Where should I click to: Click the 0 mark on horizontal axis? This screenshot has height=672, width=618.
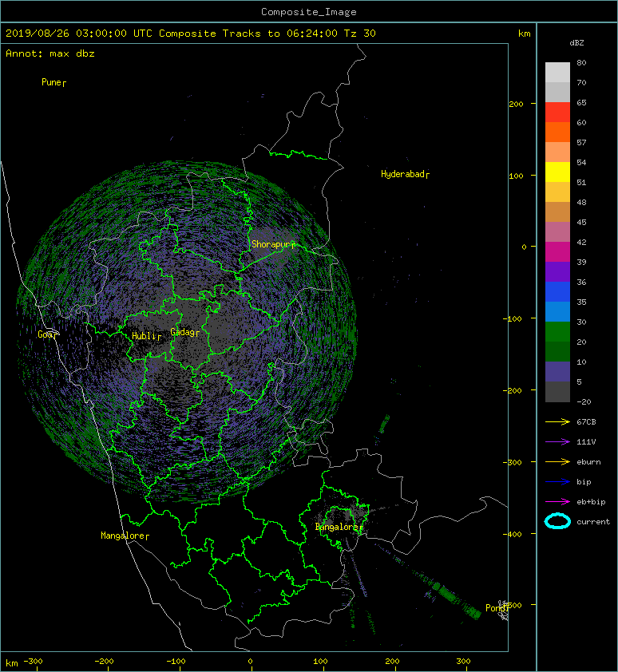[x=251, y=662]
